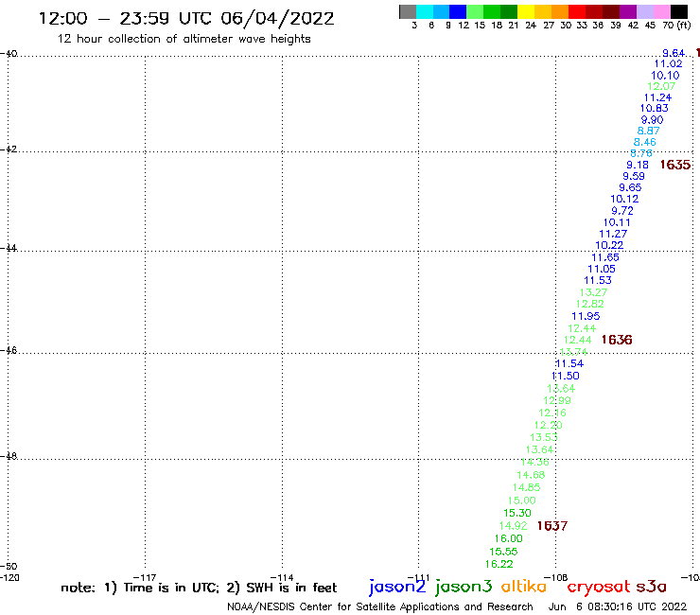Click the lavender swatch in the legend
This screenshot has width=700, height=615.
(x=644, y=11)
